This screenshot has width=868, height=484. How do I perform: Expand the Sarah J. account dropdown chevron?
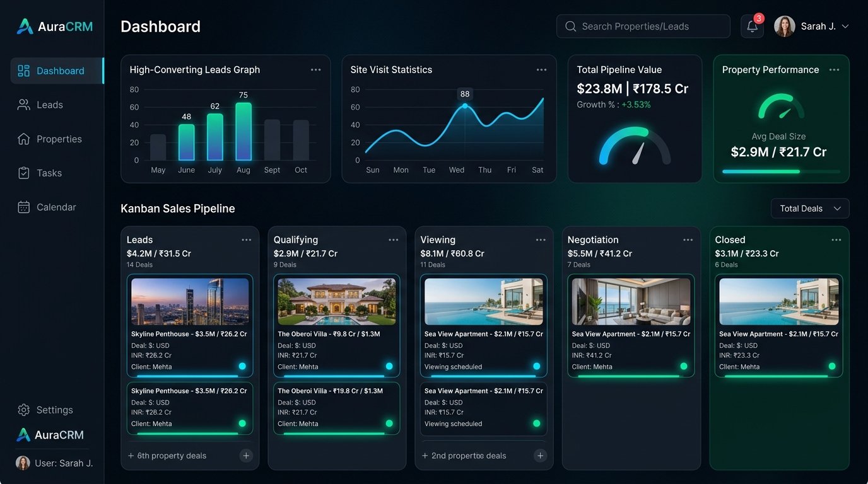[845, 26]
